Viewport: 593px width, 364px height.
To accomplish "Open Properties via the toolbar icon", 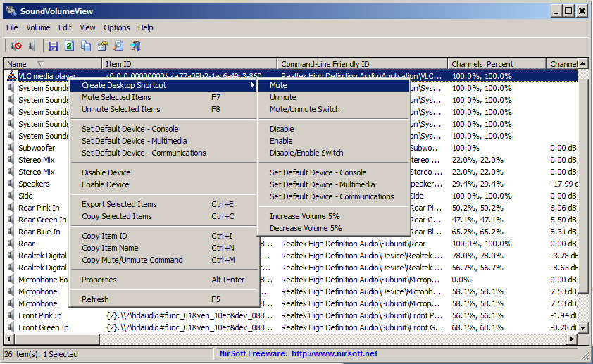I will (x=103, y=46).
